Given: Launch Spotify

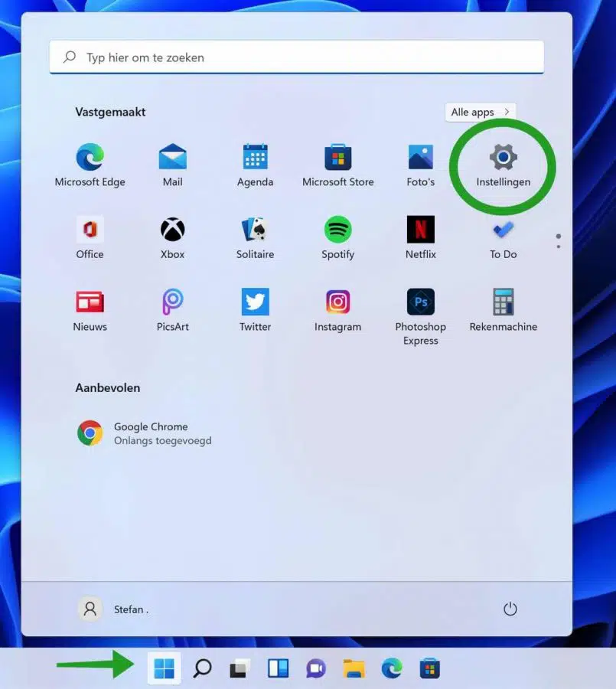Looking at the screenshot, I should (338, 238).
